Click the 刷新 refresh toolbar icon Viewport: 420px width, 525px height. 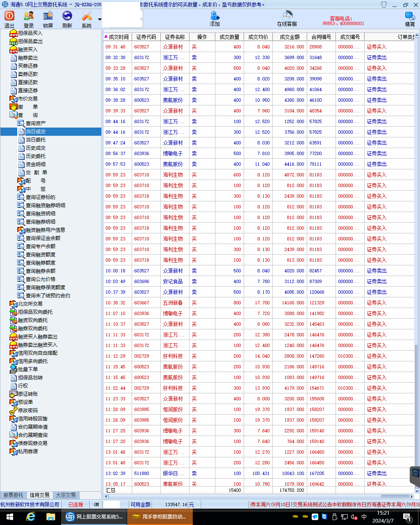pos(67,19)
